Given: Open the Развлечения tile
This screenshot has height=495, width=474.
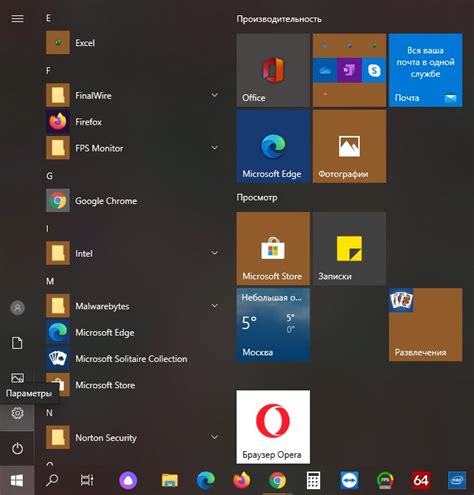Looking at the screenshot, I should pyautogui.click(x=425, y=325).
